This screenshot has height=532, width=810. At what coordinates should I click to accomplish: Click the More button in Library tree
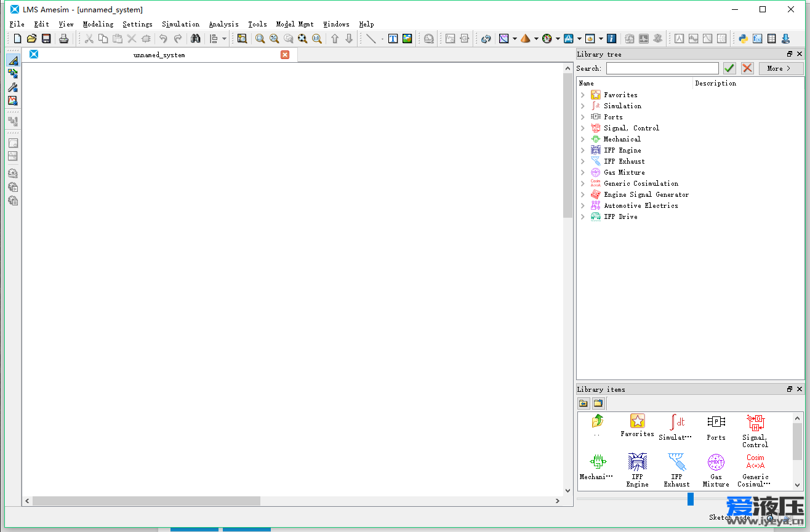pyautogui.click(x=781, y=68)
